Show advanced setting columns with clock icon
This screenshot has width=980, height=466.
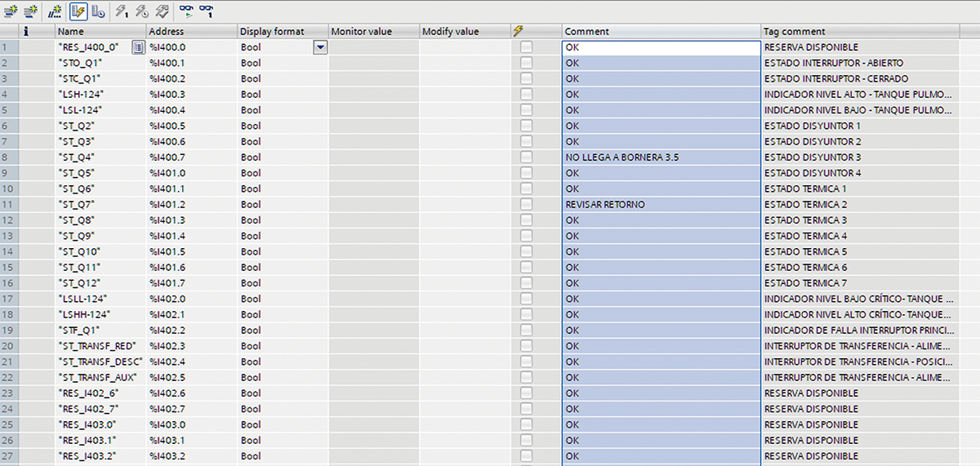(97, 11)
